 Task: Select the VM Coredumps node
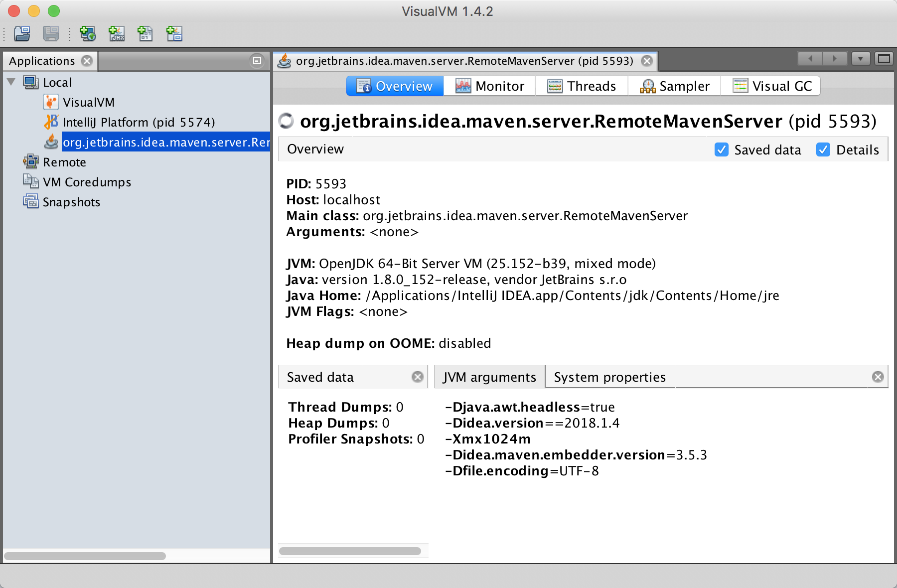point(87,182)
